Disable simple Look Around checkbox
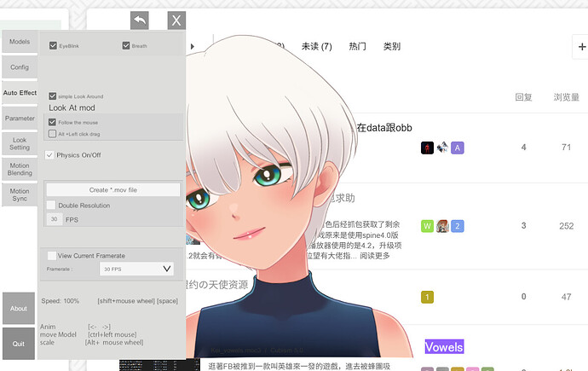Image resolution: width=588 pixels, height=371 pixels. 53,96
